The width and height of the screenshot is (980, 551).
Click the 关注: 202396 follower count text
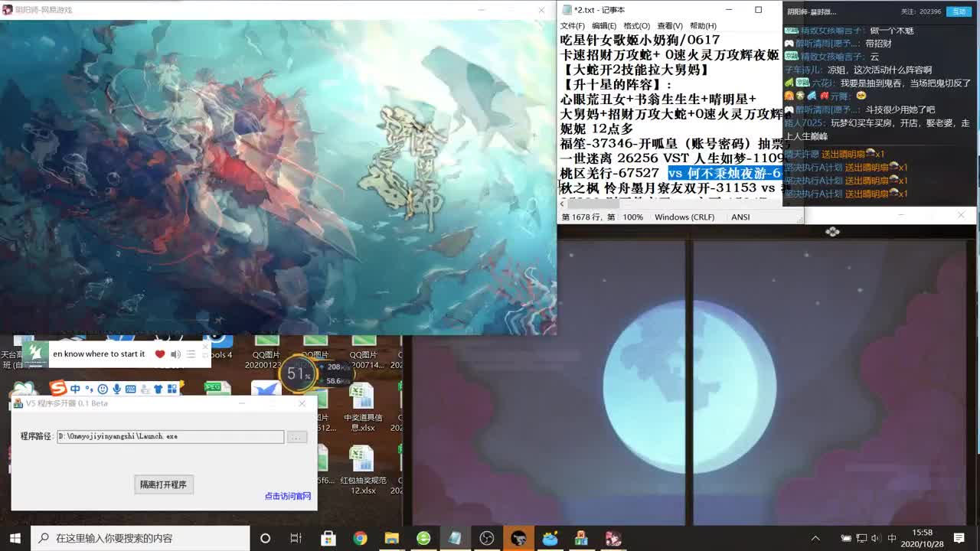920,11
